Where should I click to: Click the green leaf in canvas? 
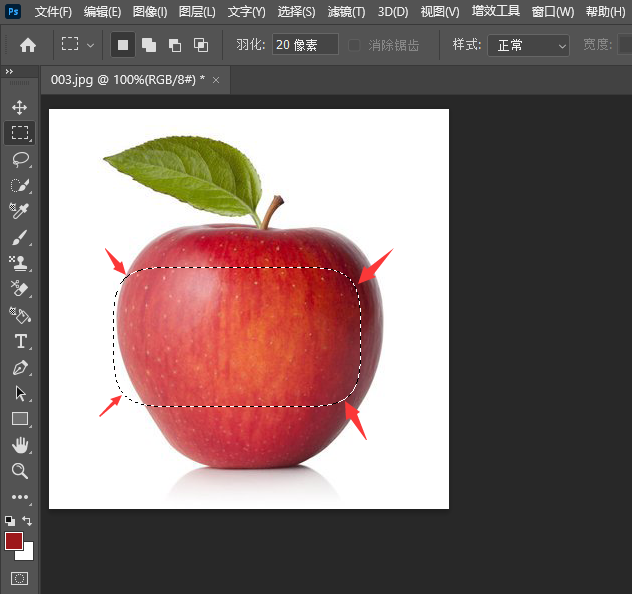click(x=183, y=177)
